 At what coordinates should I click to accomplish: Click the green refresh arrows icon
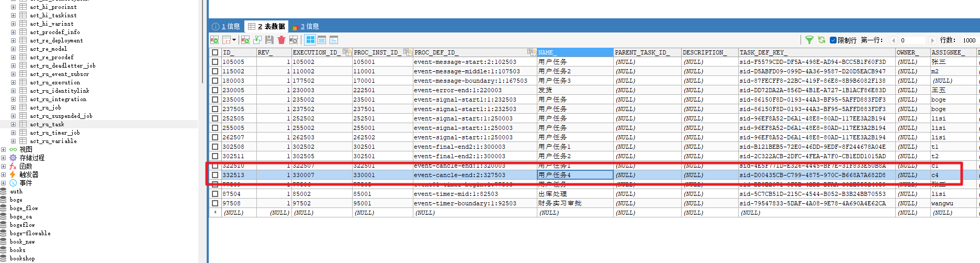[821, 40]
